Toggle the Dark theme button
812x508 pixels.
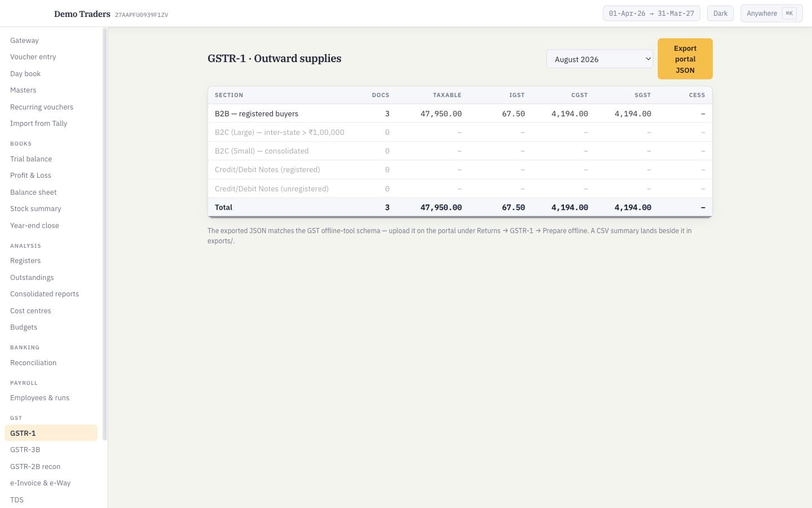[720, 14]
